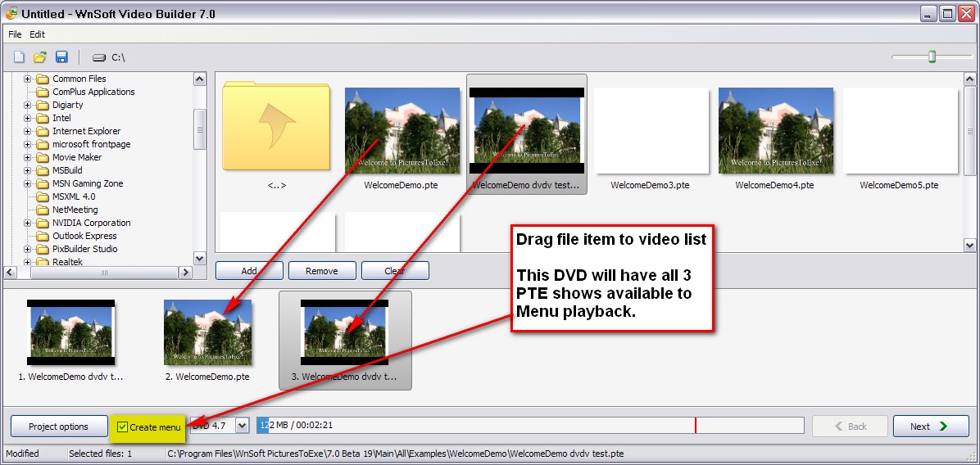Adjust the thumbnail size slider
Viewport: 980px width, 465px height.
click(932, 56)
